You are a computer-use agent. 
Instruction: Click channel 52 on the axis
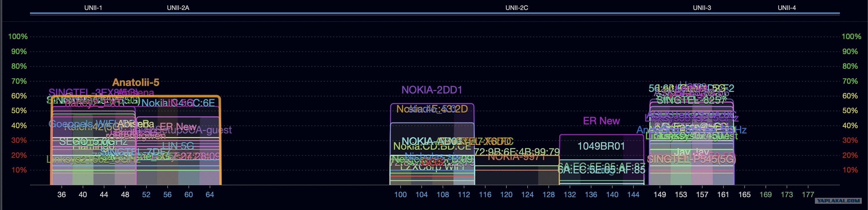(146, 194)
